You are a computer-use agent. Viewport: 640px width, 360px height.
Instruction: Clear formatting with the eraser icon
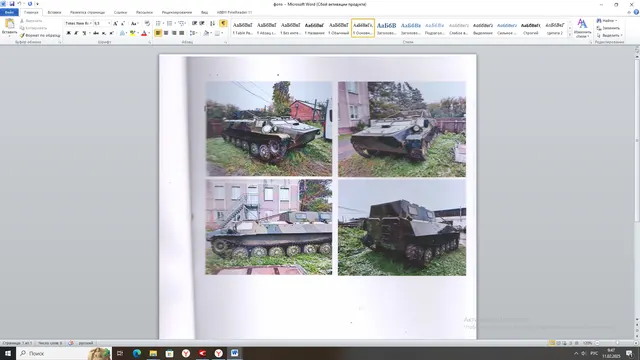coord(147,23)
